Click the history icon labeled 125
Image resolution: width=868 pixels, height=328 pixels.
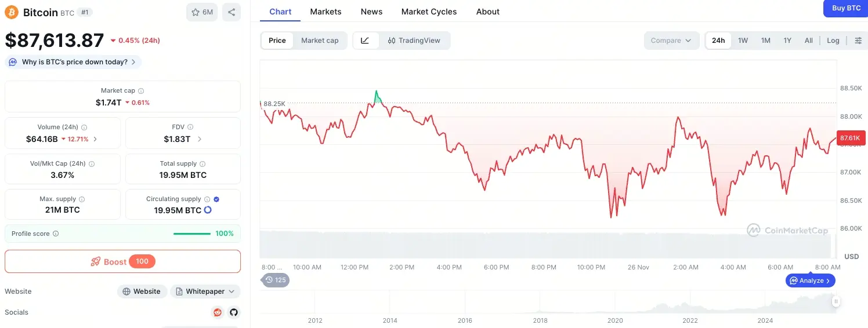(276, 280)
